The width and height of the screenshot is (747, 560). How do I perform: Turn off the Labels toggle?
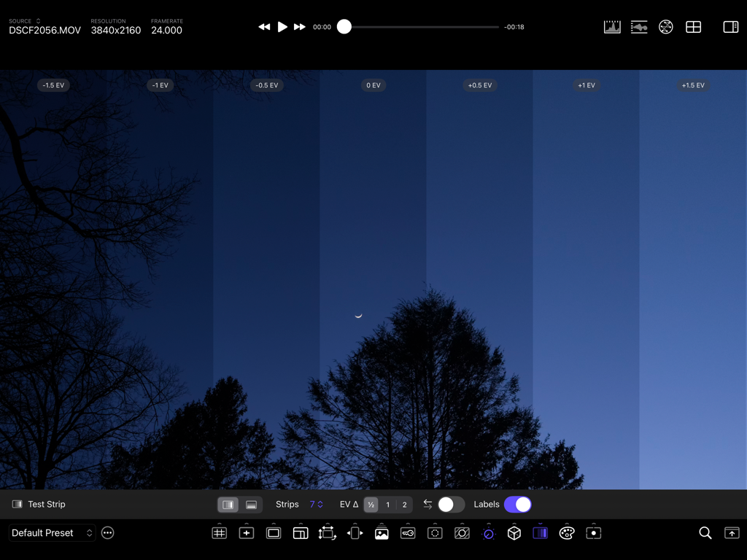click(x=518, y=504)
